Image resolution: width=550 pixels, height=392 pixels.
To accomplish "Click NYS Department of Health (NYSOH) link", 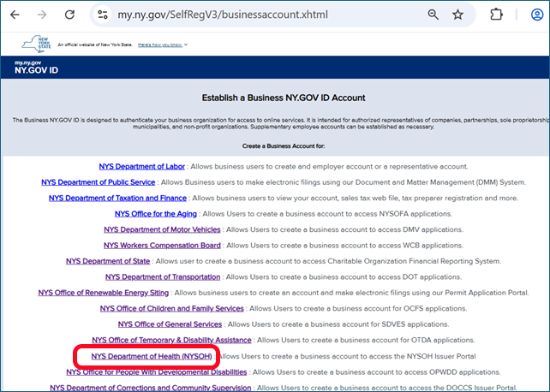I will (152, 357).
